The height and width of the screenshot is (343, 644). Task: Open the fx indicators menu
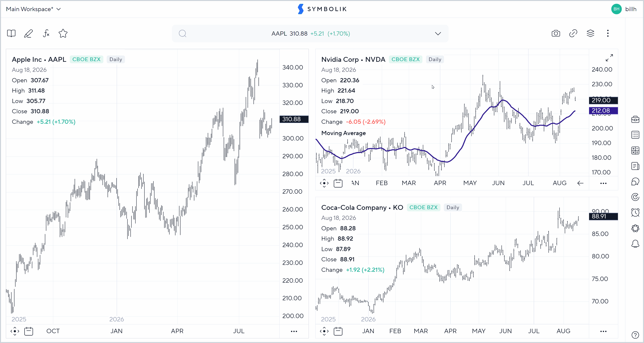(x=46, y=34)
